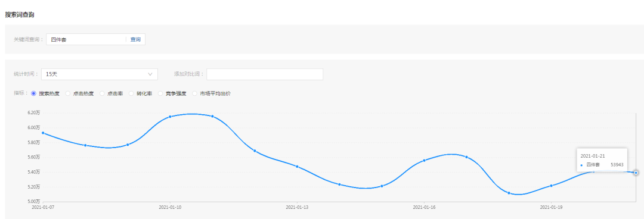Viewport: 644px width, 219px height.
Task: Click the chart data point above 2021-01-10
Action: (x=170, y=117)
